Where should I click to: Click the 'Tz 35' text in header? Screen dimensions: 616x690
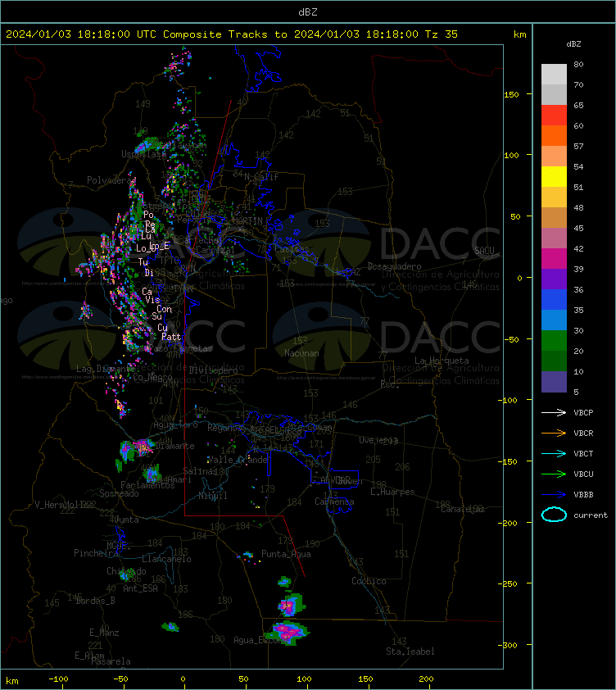[x=442, y=34]
